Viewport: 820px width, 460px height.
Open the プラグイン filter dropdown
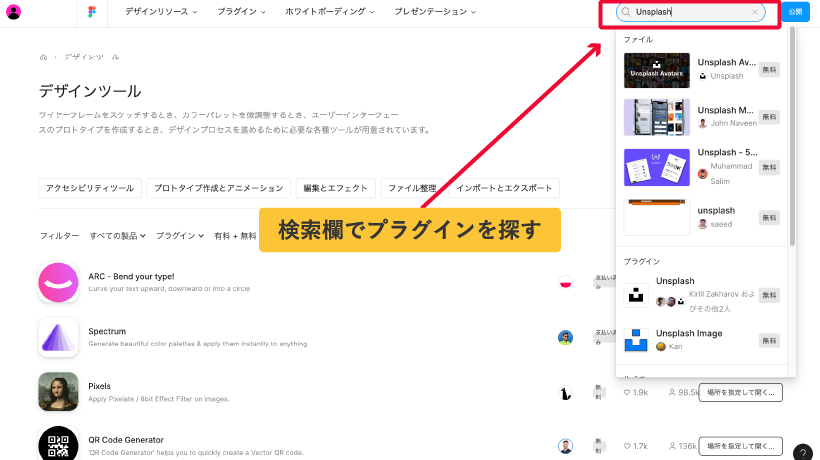coord(180,236)
